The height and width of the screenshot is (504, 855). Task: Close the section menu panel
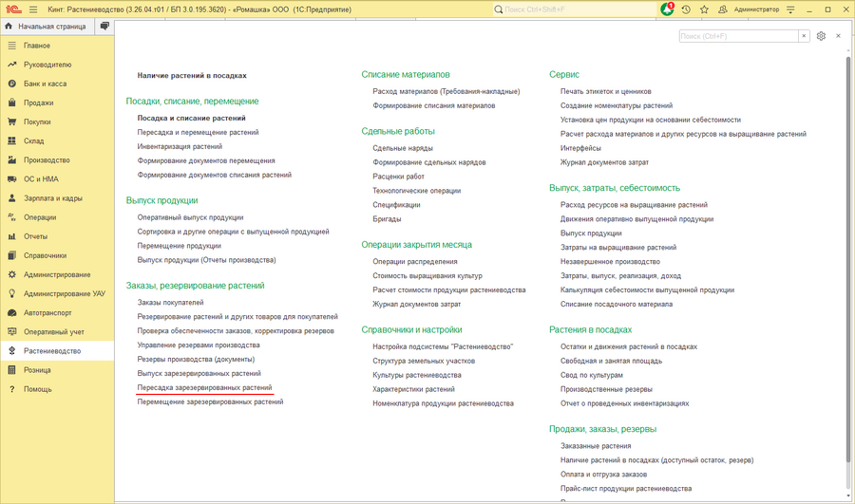(x=838, y=36)
